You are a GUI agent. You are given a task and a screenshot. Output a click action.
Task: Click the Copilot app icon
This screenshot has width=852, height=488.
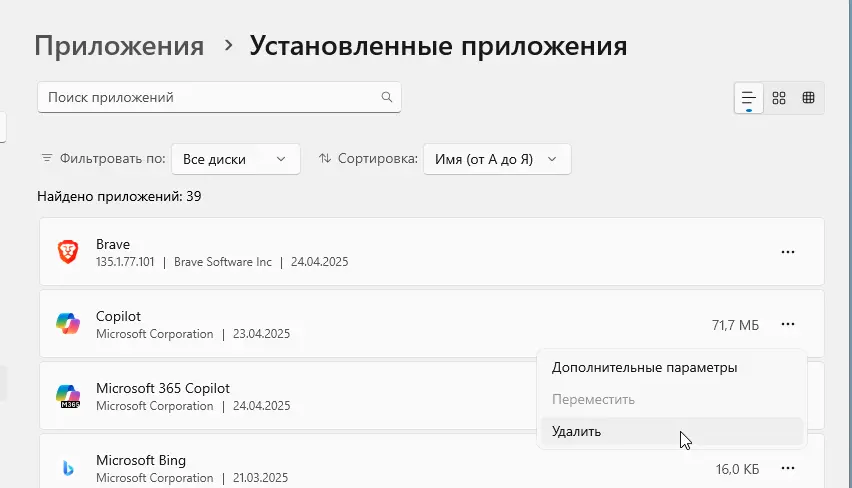68,324
